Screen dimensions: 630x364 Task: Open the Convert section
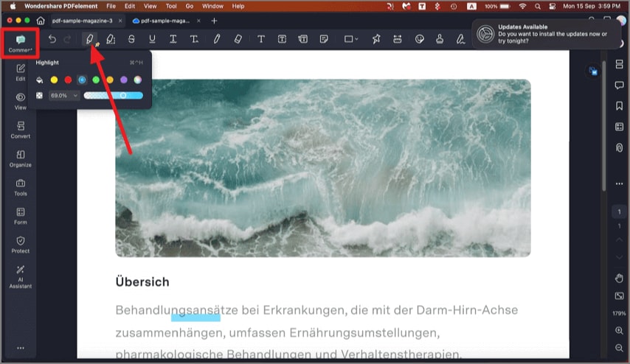coord(21,130)
